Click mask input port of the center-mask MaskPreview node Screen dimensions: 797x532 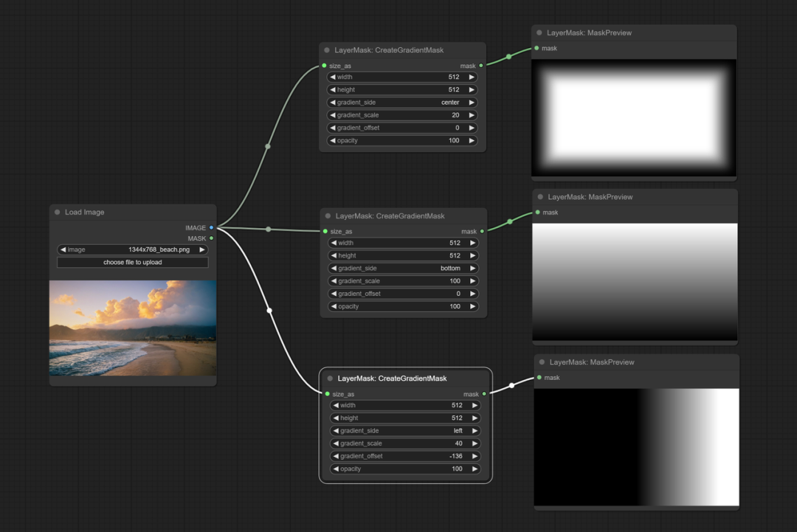[x=536, y=48]
